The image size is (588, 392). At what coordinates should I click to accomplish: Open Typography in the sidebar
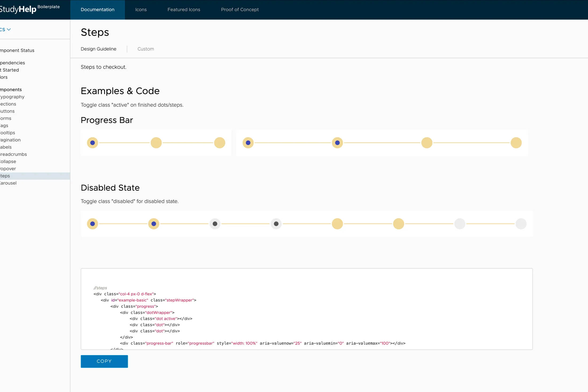pos(12,97)
